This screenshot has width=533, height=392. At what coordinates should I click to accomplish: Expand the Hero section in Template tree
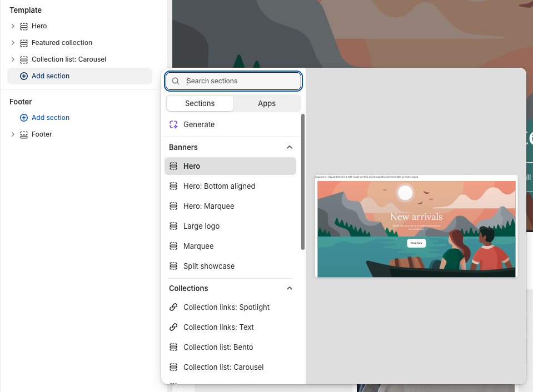click(13, 26)
